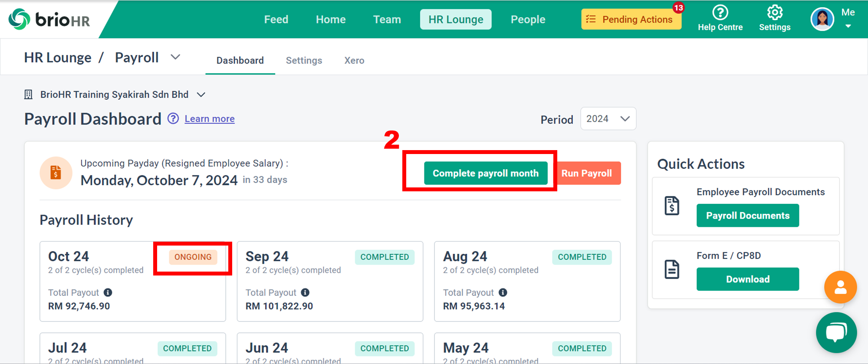Click the Complete payroll month button
Screen dimensions: 868x364
(x=485, y=173)
